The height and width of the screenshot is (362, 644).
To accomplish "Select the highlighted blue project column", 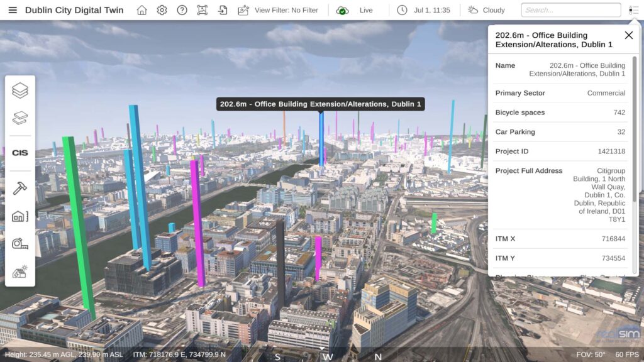I will coord(321,140).
